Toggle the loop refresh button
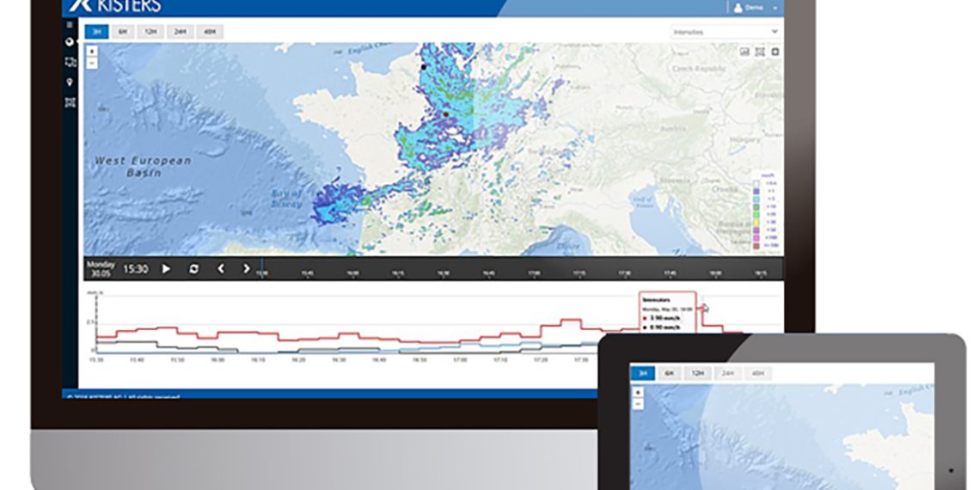980x490 pixels. pyautogui.click(x=193, y=269)
